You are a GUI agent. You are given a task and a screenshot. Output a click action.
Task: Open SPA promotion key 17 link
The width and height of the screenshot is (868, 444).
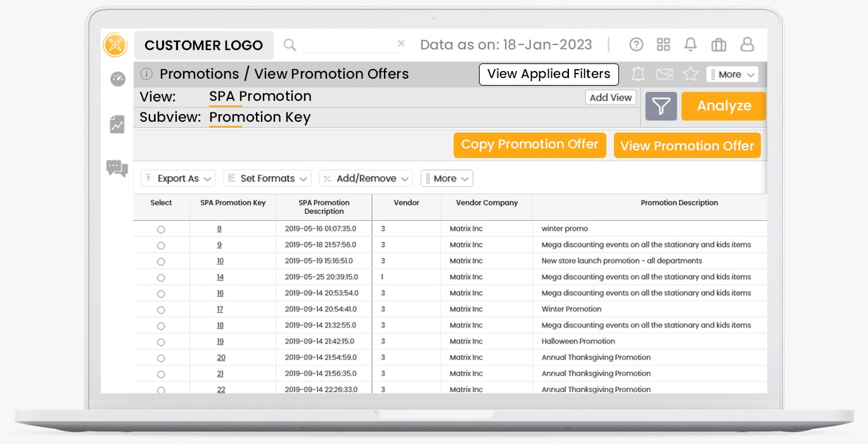pos(220,310)
